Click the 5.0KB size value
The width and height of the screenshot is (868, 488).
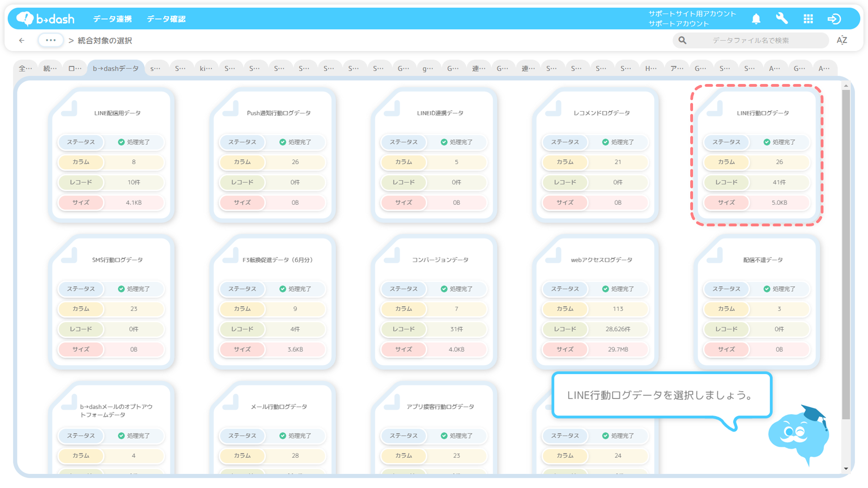tap(779, 202)
